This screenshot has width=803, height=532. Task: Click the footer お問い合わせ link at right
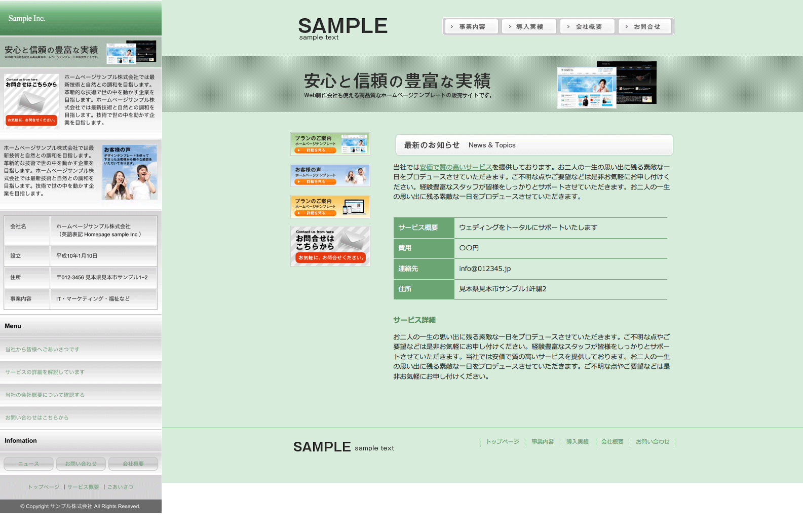coord(653,442)
